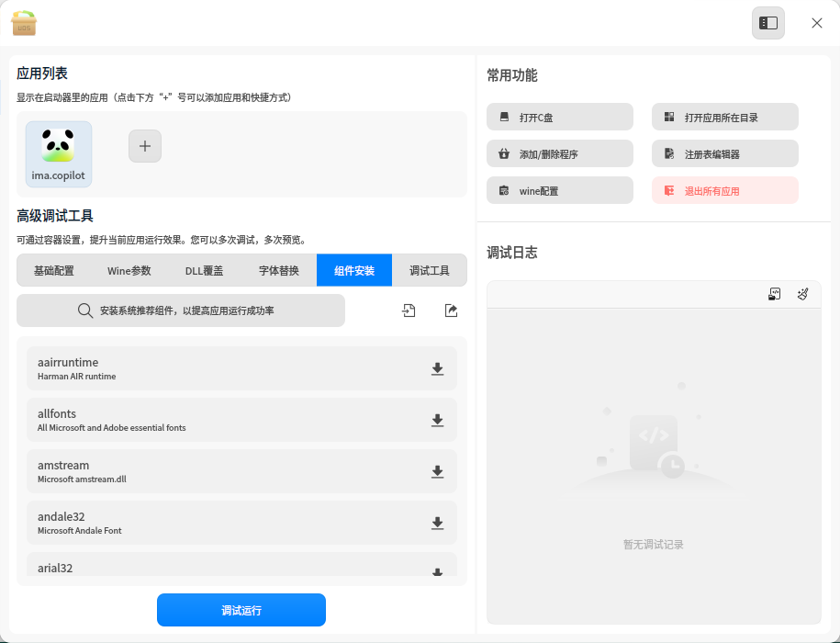Switch to the DLL覆盖 tab

pyautogui.click(x=204, y=271)
